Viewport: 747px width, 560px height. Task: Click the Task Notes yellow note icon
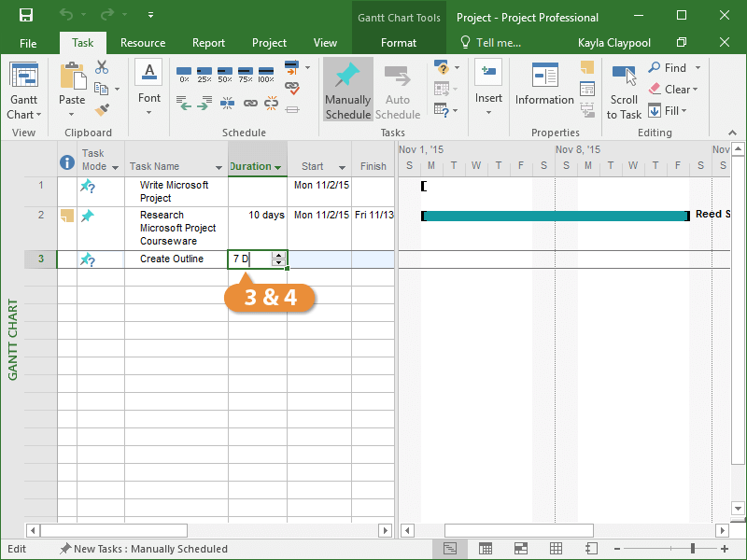coord(586,68)
